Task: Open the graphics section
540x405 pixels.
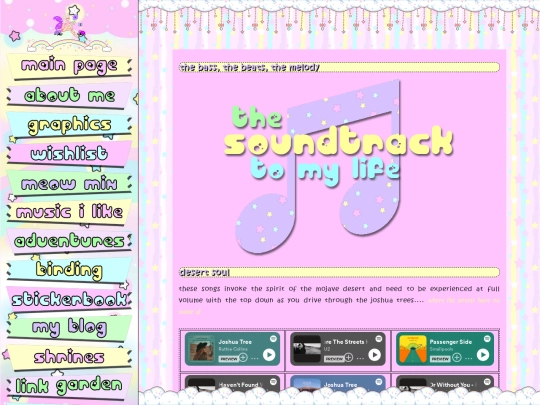Action: pyautogui.click(x=69, y=125)
